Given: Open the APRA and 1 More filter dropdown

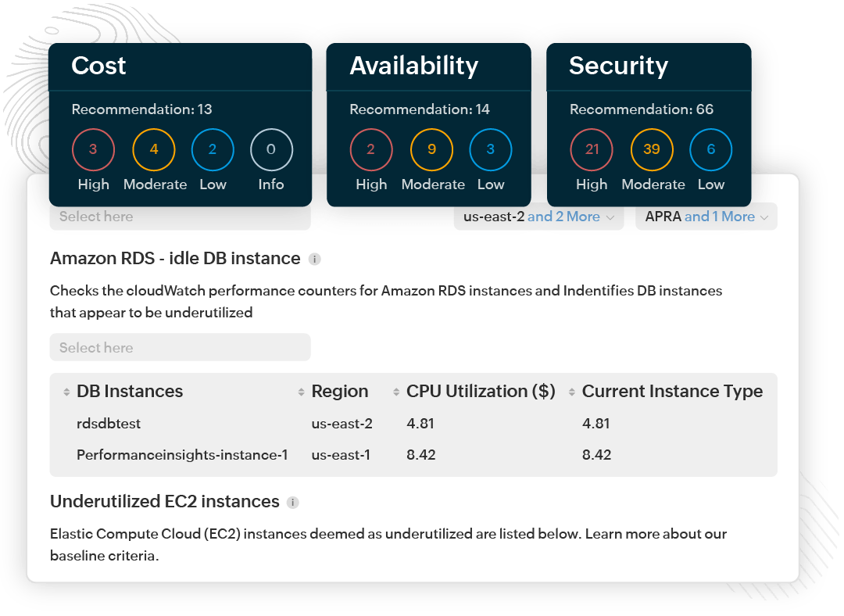Looking at the screenshot, I should tap(705, 217).
